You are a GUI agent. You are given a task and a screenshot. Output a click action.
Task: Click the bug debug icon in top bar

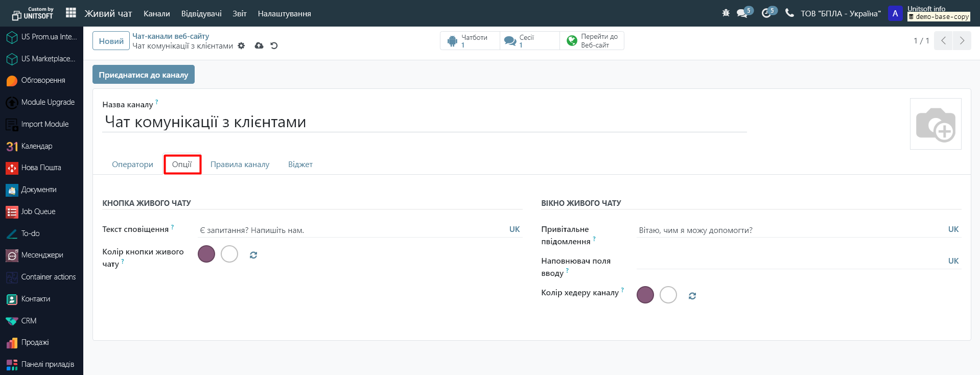click(x=726, y=13)
